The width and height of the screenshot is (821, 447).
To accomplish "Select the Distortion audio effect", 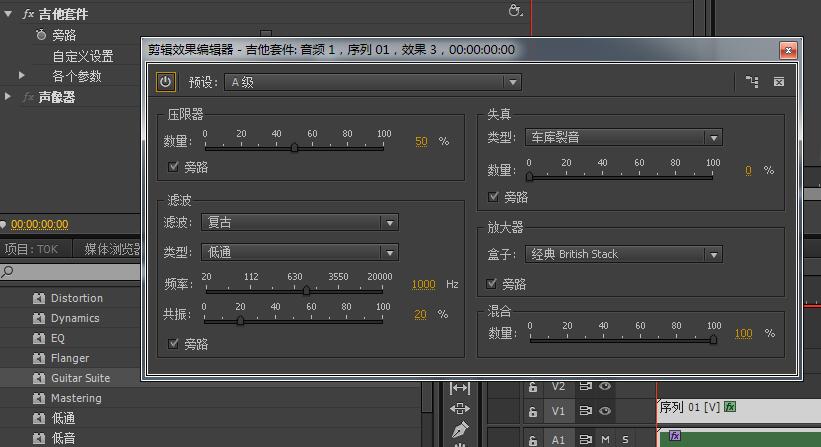I will [x=76, y=298].
